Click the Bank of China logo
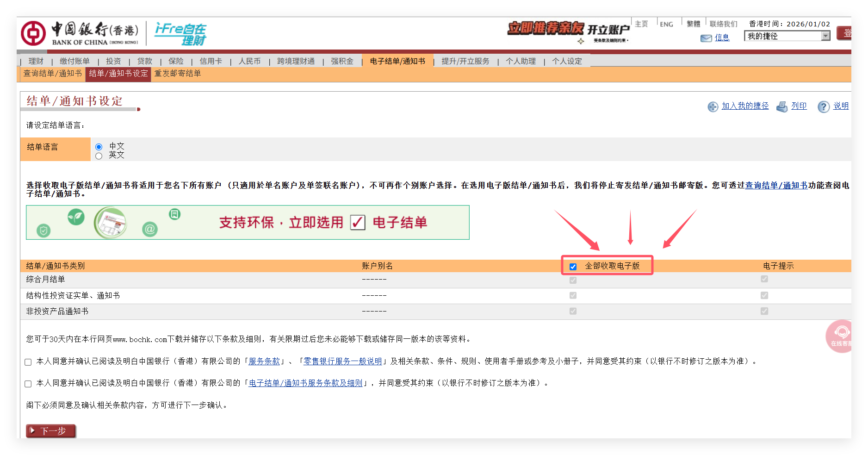868x455 pixels. (x=80, y=33)
